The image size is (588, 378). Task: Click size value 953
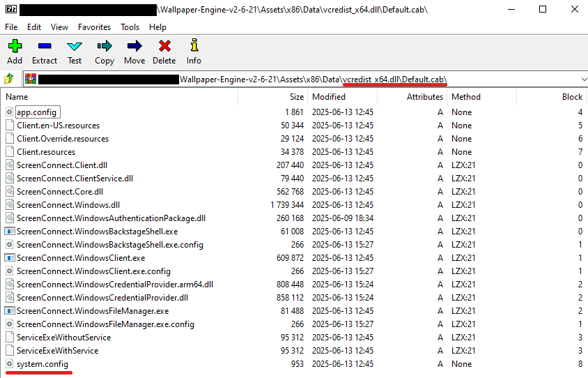(x=297, y=364)
